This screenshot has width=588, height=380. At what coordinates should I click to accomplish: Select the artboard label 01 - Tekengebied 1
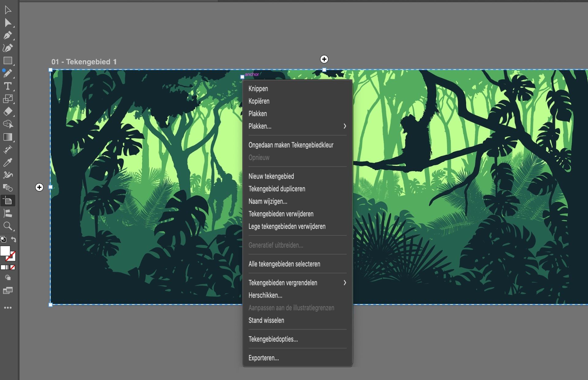pyautogui.click(x=84, y=61)
